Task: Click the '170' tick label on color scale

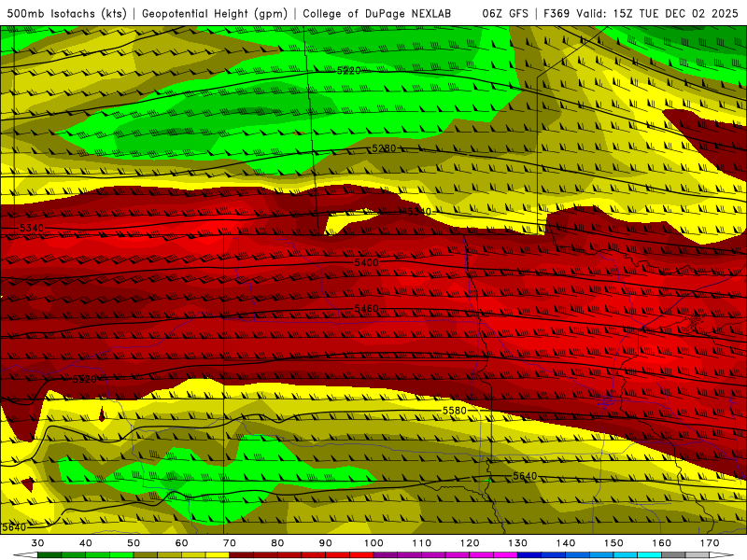Action: pyautogui.click(x=710, y=543)
